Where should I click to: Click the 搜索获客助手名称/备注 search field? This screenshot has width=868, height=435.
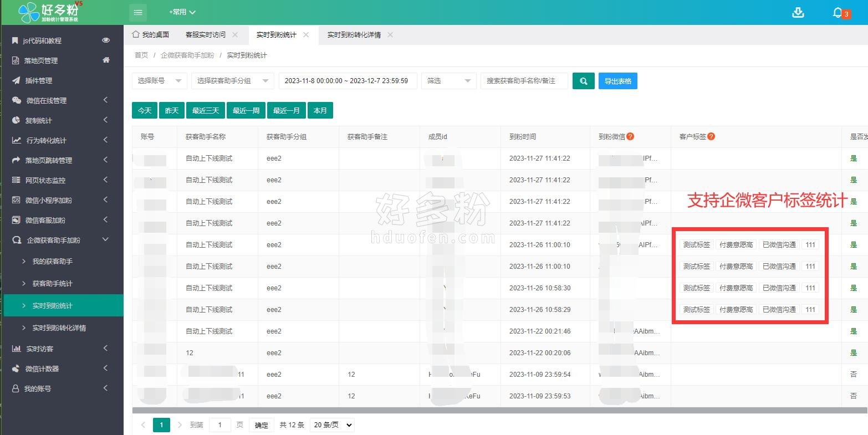click(524, 81)
